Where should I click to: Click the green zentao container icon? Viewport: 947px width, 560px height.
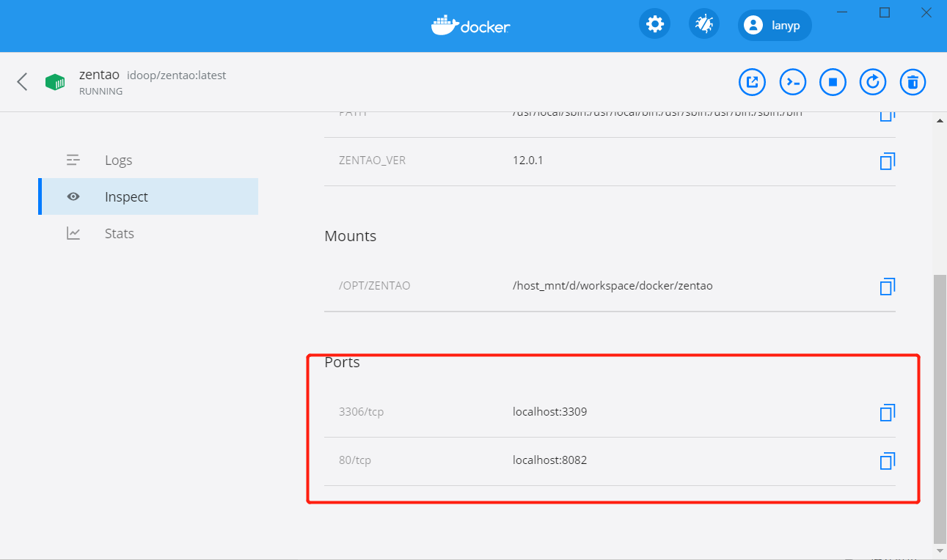[x=54, y=81]
